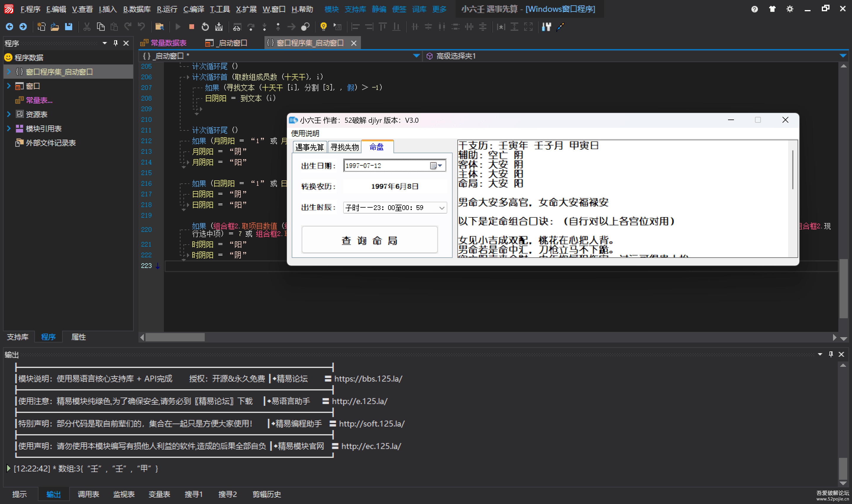Click the align left edges icon
The width and height of the screenshot is (852, 504).
[355, 27]
